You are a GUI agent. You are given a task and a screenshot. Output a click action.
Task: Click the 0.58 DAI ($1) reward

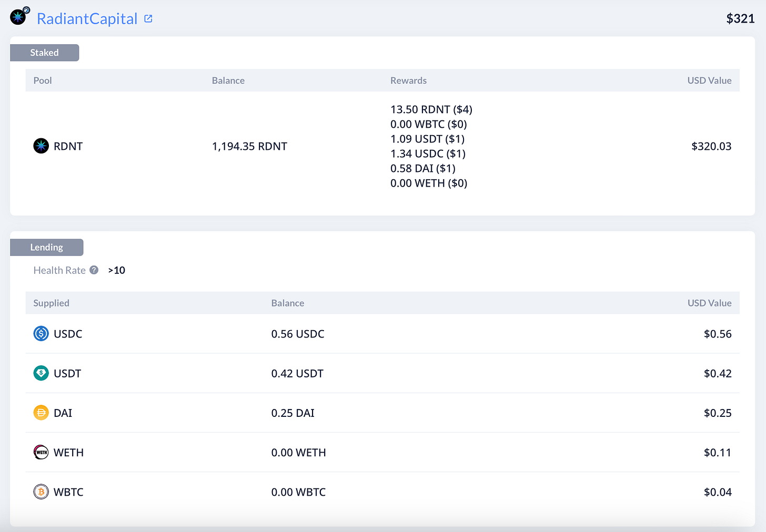[x=423, y=168]
